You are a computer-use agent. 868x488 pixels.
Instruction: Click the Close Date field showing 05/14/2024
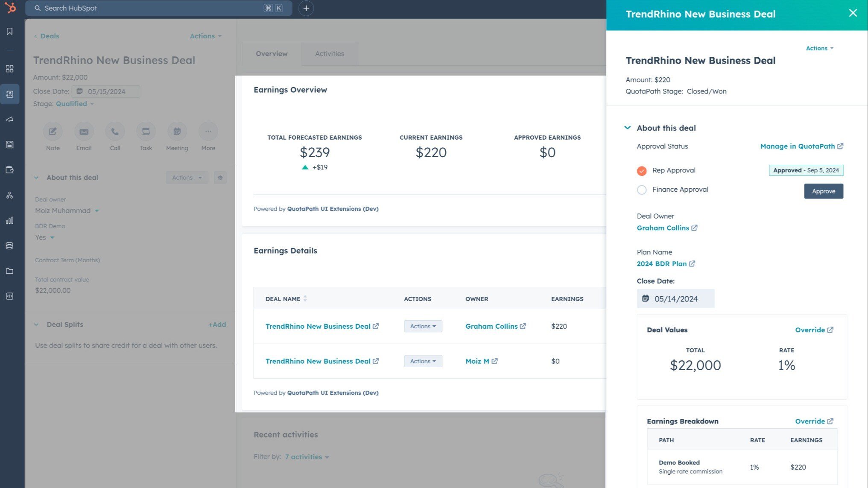(x=675, y=298)
